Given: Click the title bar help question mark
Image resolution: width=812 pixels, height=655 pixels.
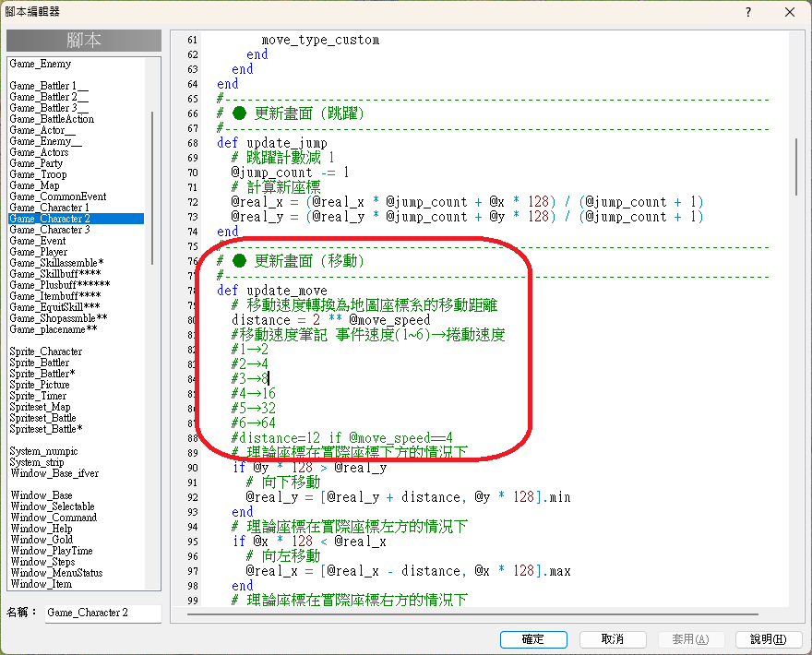Looking at the screenshot, I should click(x=747, y=11).
